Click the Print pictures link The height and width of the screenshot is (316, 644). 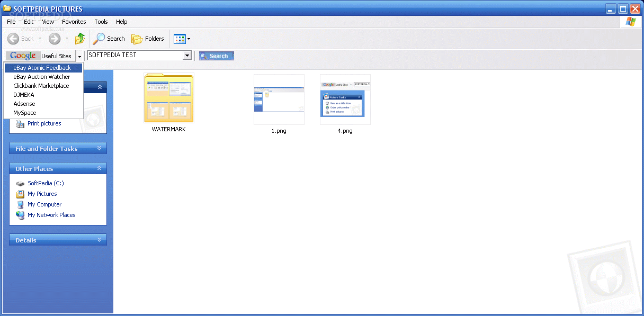coord(44,123)
